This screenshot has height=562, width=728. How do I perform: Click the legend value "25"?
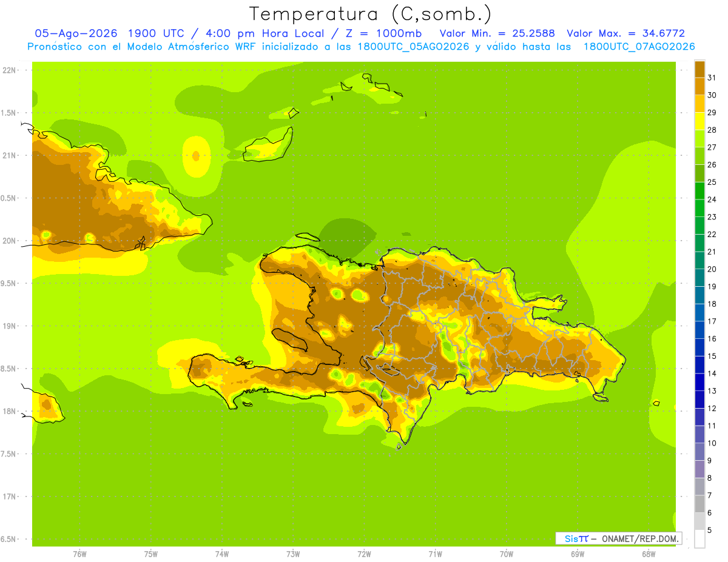pos(712,182)
